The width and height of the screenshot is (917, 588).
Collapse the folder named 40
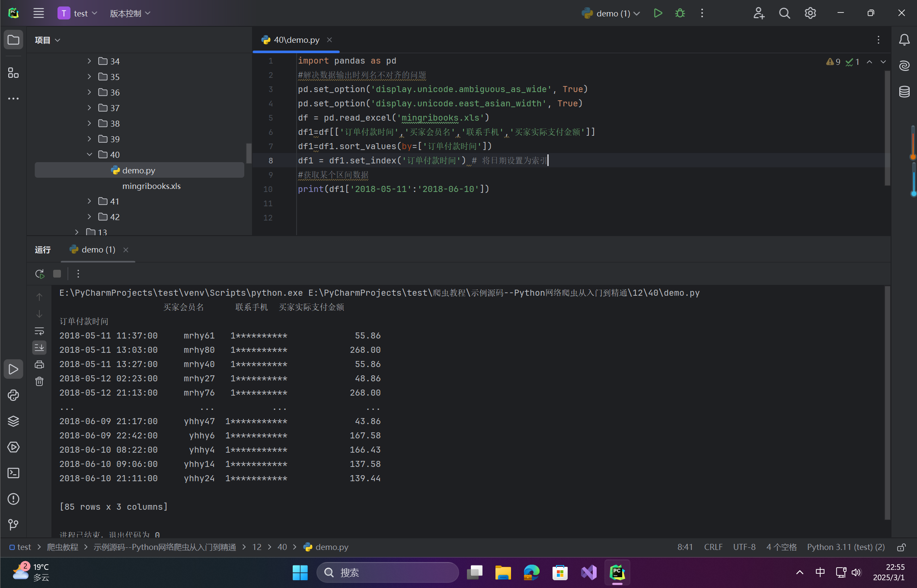[89, 154]
